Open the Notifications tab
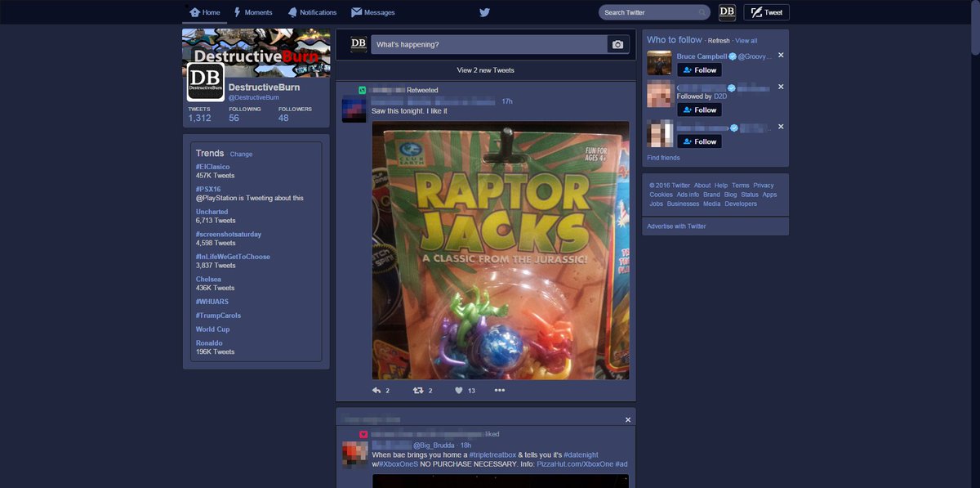 tap(312, 12)
